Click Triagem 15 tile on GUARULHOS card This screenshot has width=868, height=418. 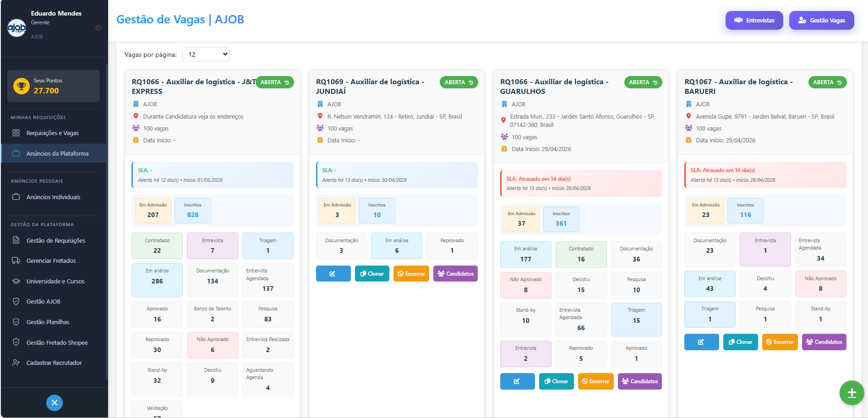coord(636,320)
